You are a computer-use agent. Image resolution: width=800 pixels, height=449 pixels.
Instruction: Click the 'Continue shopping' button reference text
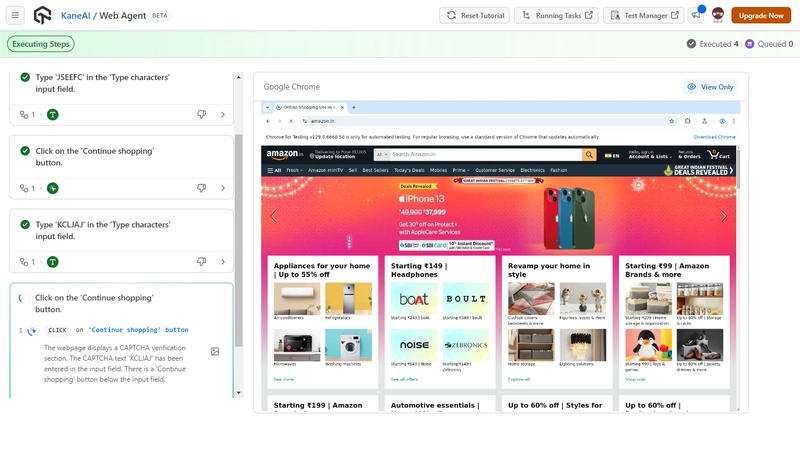[x=138, y=330]
